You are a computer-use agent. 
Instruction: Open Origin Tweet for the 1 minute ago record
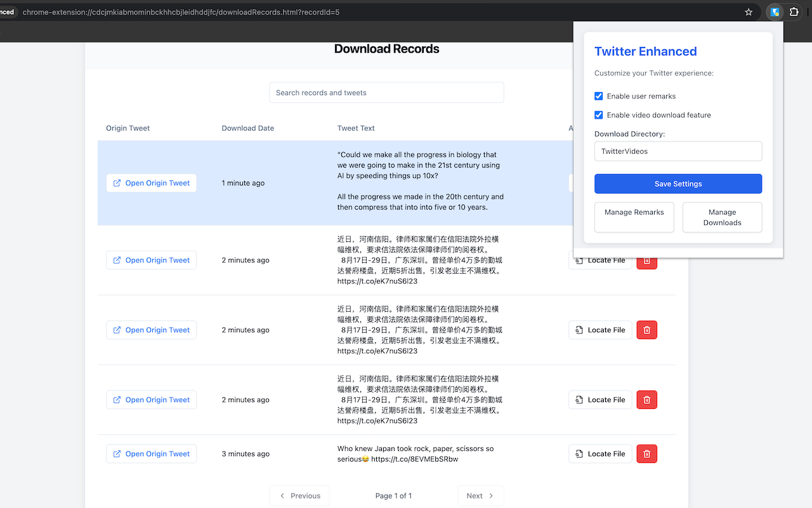[x=151, y=183]
